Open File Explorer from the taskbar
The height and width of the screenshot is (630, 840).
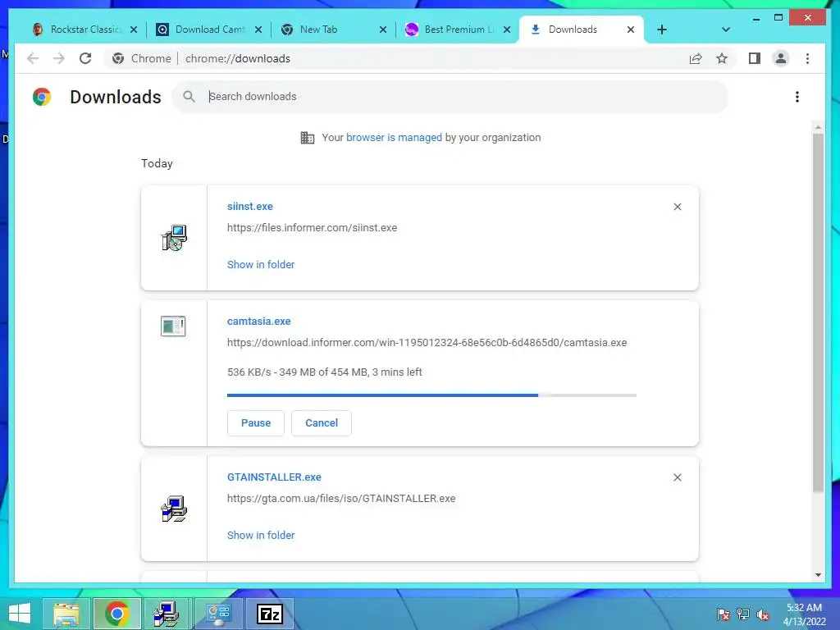pyautogui.click(x=66, y=614)
